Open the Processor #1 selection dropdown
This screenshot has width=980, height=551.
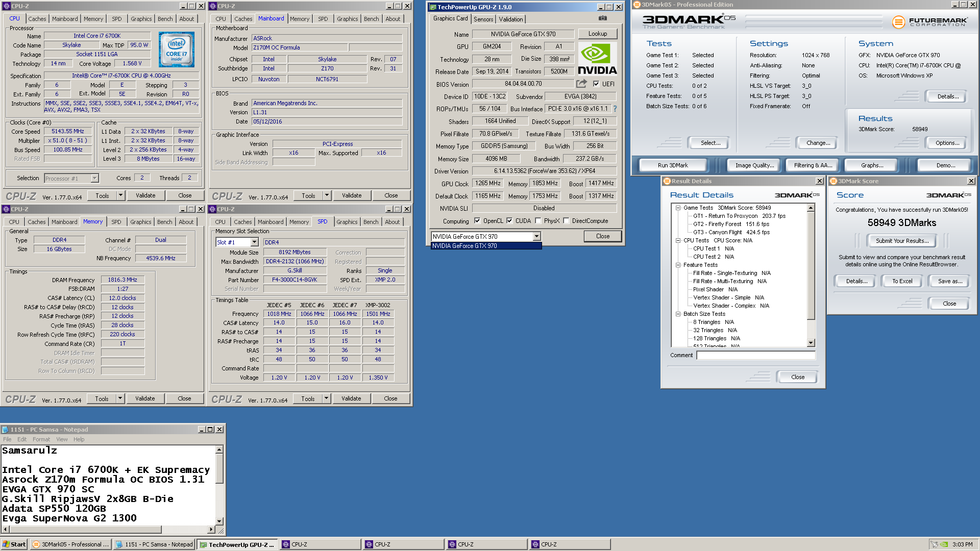(x=94, y=178)
